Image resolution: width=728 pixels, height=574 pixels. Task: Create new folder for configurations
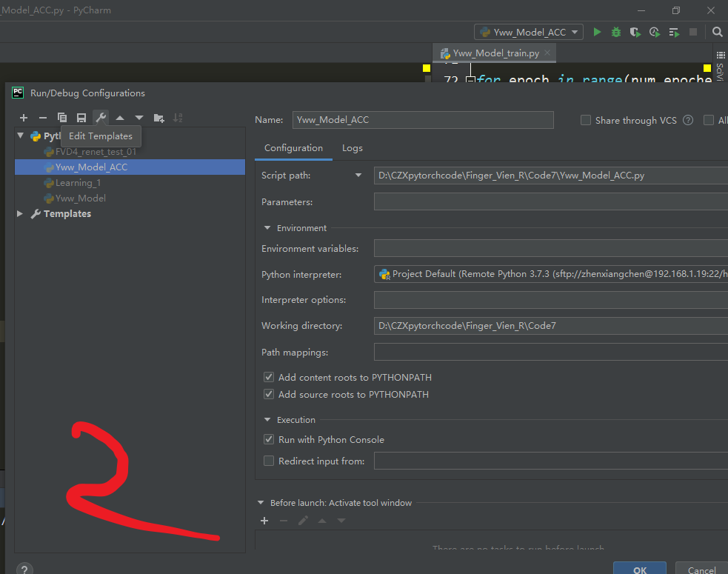tap(158, 118)
